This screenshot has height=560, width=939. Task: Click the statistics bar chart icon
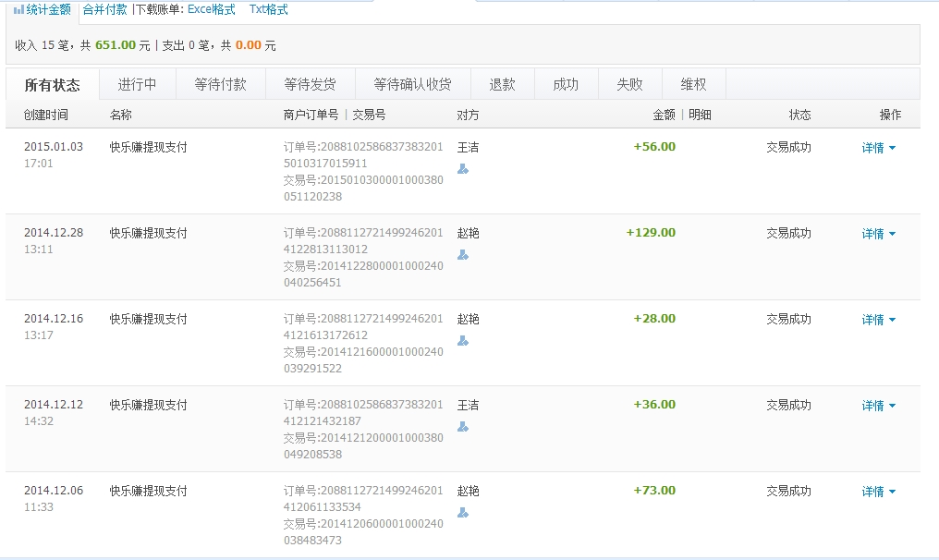(18, 10)
